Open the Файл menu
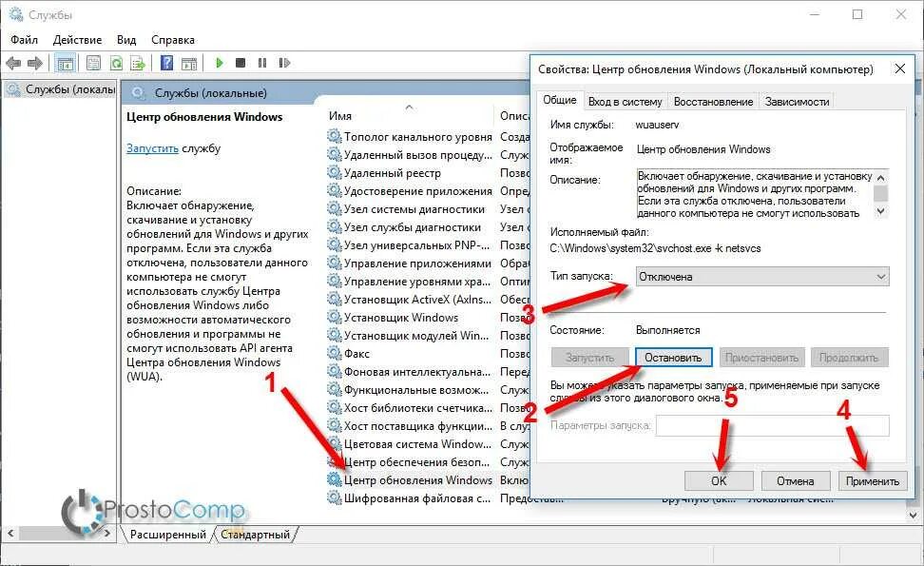Viewport: 924px width, 566px height. pyautogui.click(x=24, y=40)
